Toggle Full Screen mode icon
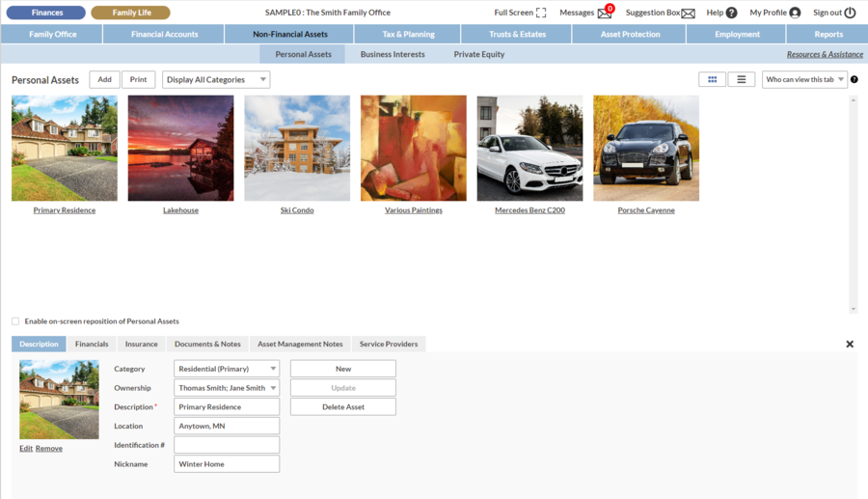The height and width of the screenshot is (499, 868). (540, 14)
